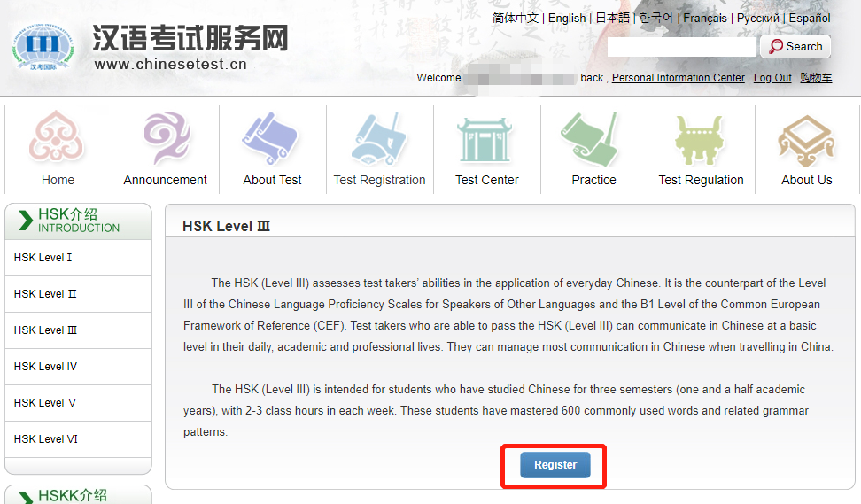Select HSK Level IV in sidebar
Viewport: 861px width, 504px height.
click(x=46, y=367)
